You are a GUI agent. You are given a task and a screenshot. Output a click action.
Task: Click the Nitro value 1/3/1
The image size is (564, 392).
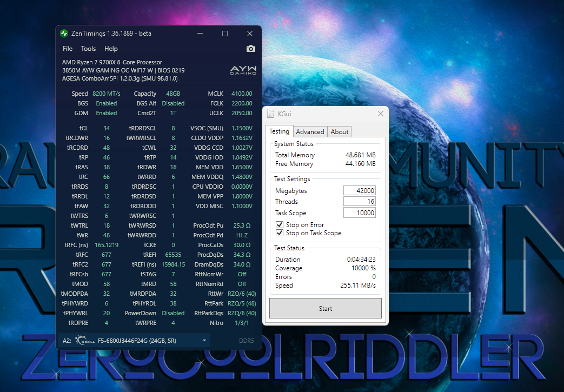[x=242, y=323]
